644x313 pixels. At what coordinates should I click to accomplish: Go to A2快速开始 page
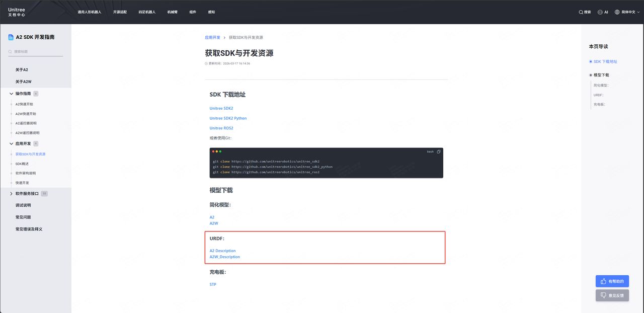24,104
